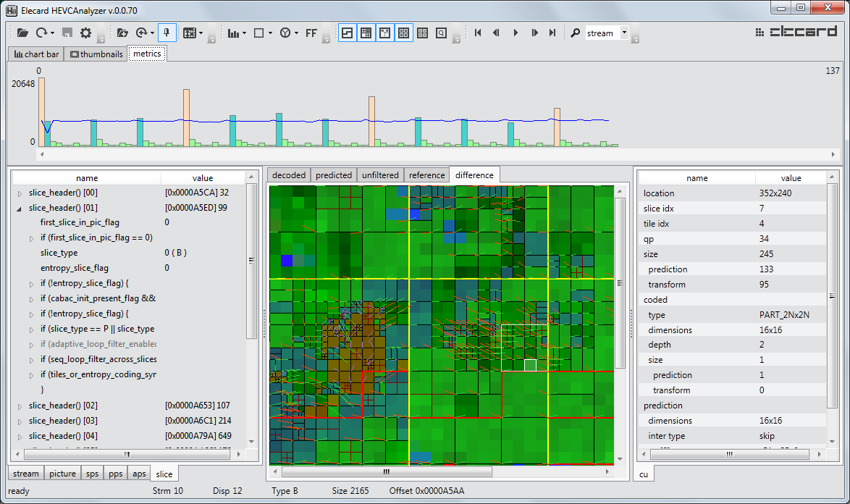
Task: Click the three-segment circle icon
Action: [285, 33]
